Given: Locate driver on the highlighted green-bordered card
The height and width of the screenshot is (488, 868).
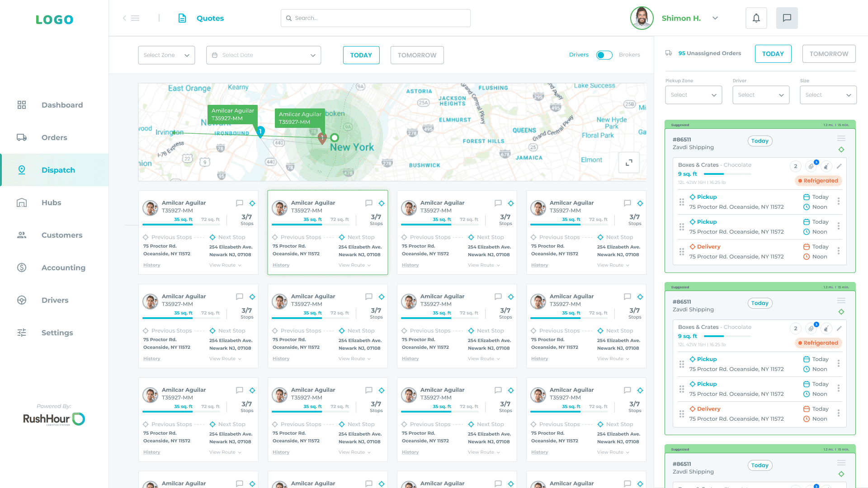Looking at the screenshot, I should coord(382,203).
